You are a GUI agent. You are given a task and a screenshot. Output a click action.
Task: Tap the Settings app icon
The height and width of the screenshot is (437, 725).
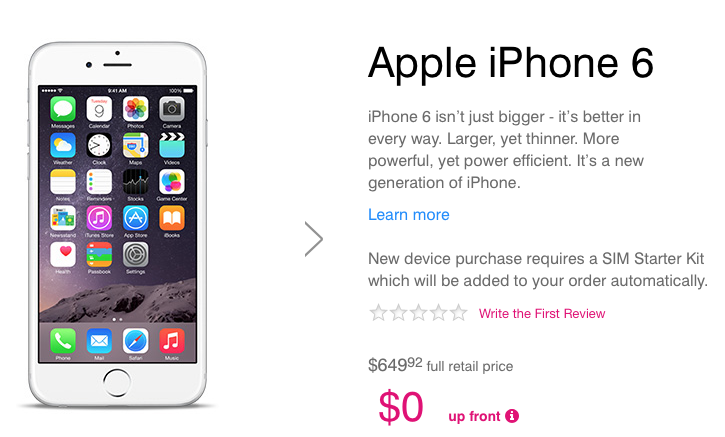point(135,254)
